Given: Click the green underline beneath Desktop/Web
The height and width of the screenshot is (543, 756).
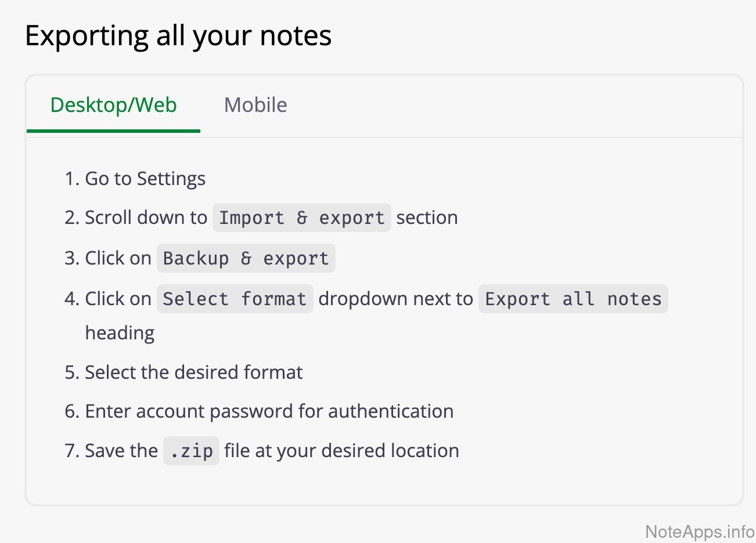Looking at the screenshot, I should 113,131.
